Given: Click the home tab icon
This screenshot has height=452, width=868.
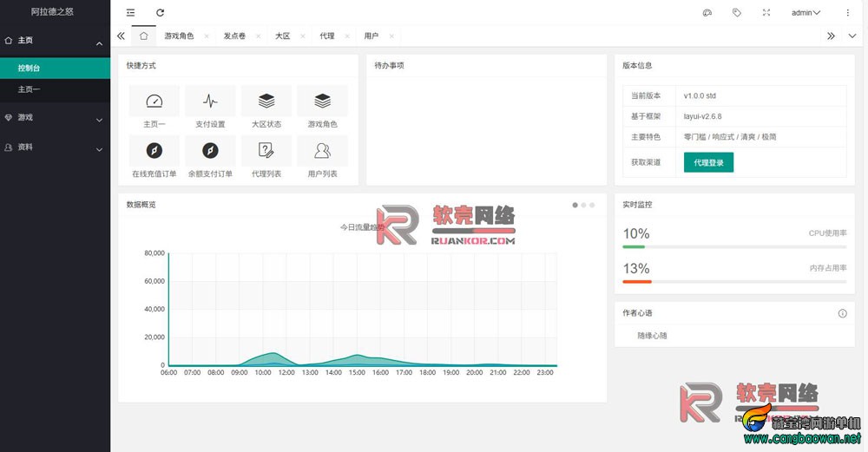Looking at the screenshot, I should coord(143,36).
